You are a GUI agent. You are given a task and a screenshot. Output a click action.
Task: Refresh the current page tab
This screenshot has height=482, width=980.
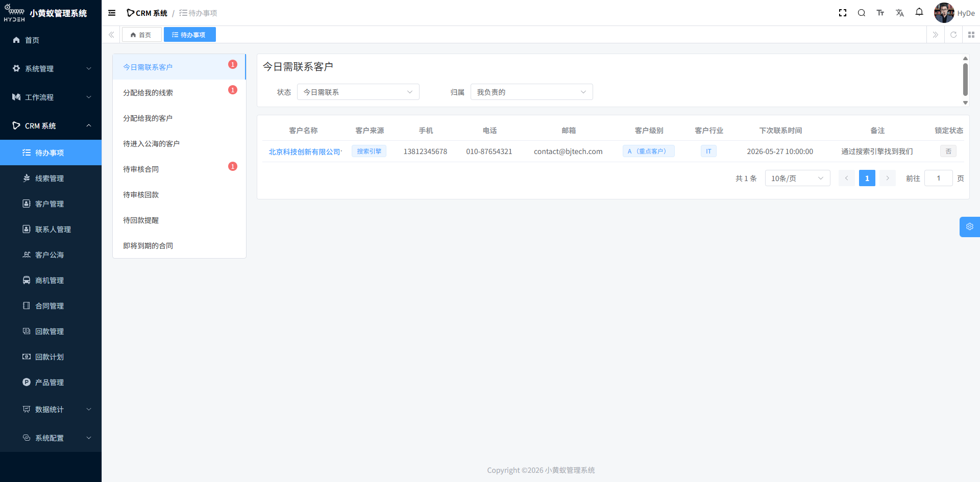point(953,35)
